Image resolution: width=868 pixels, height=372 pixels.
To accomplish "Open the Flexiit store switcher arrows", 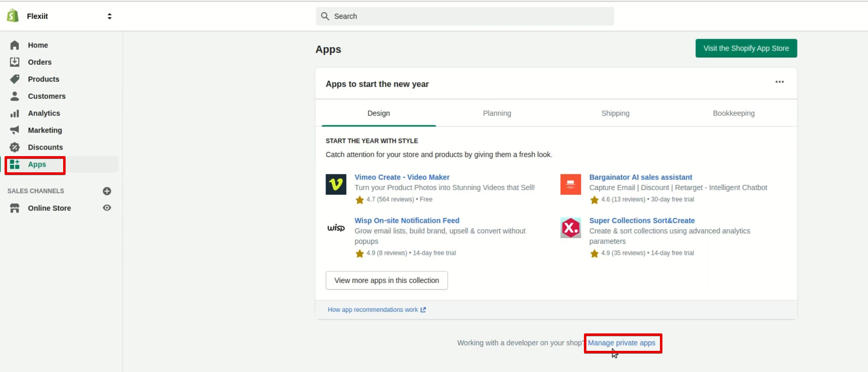I will pos(110,16).
